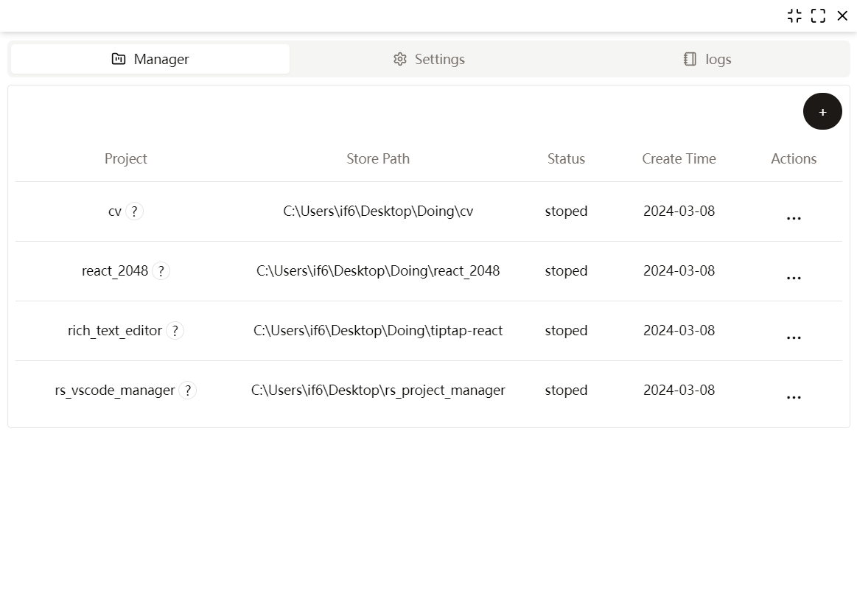The width and height of the screenshot is (857, 616).
Task: Close the window with the X icon
Action: (842, 16)
